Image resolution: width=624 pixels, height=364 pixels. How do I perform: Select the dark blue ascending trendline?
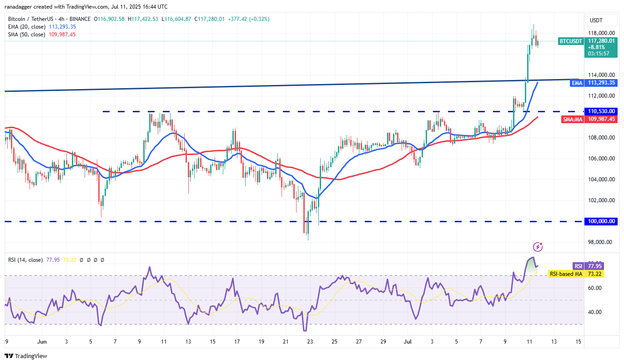tap(273, 85)
